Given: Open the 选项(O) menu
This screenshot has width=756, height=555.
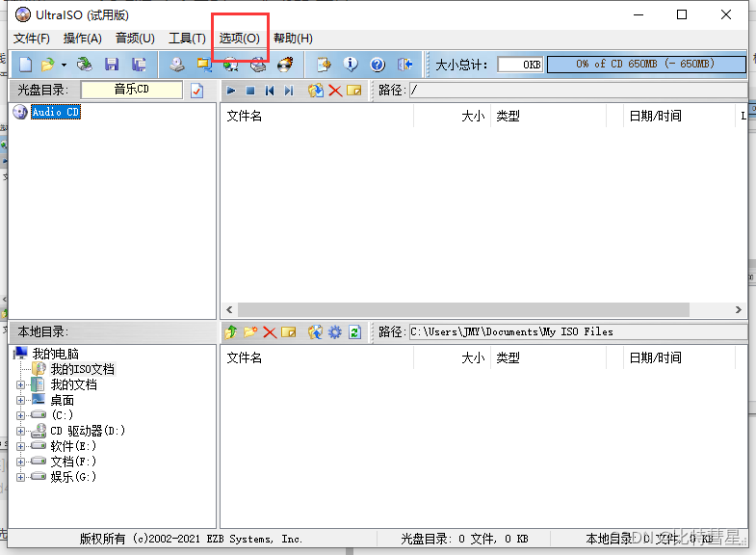Looking at the screenshot, I should (x=240, y=39).
